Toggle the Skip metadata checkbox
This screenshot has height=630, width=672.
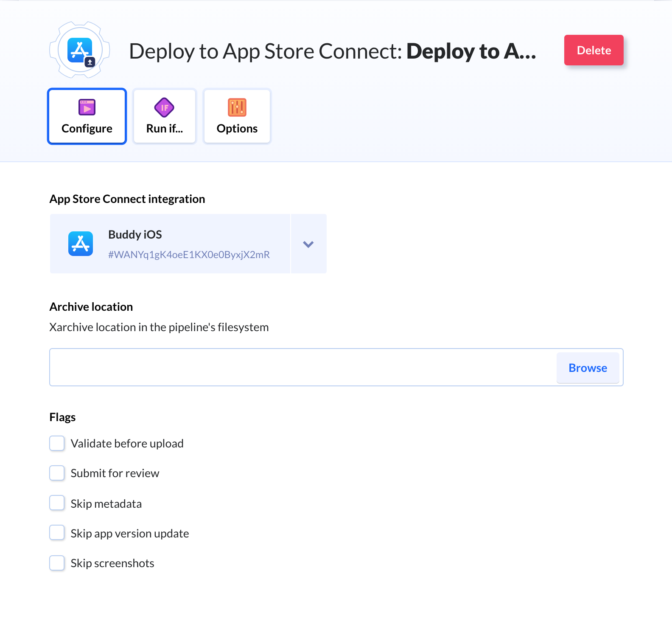[x=57, y=503]
